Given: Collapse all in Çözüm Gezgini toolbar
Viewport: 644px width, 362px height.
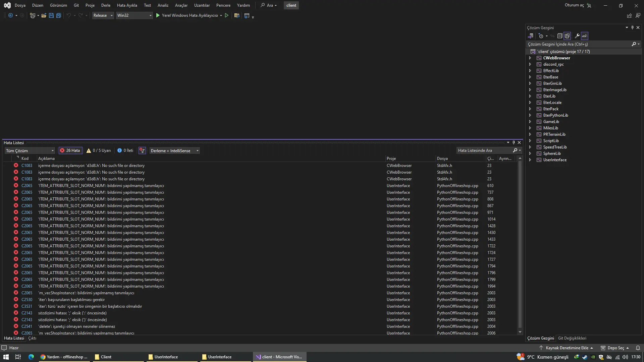Looking at the screenshot, I should (x=560, y=36).
